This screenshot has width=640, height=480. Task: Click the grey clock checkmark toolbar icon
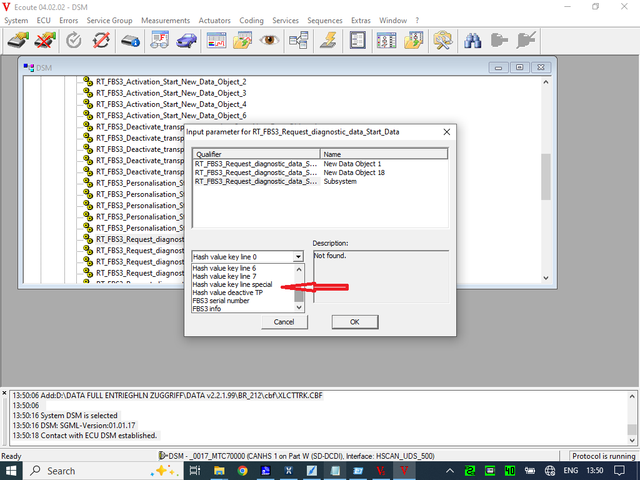pos(74,40)
